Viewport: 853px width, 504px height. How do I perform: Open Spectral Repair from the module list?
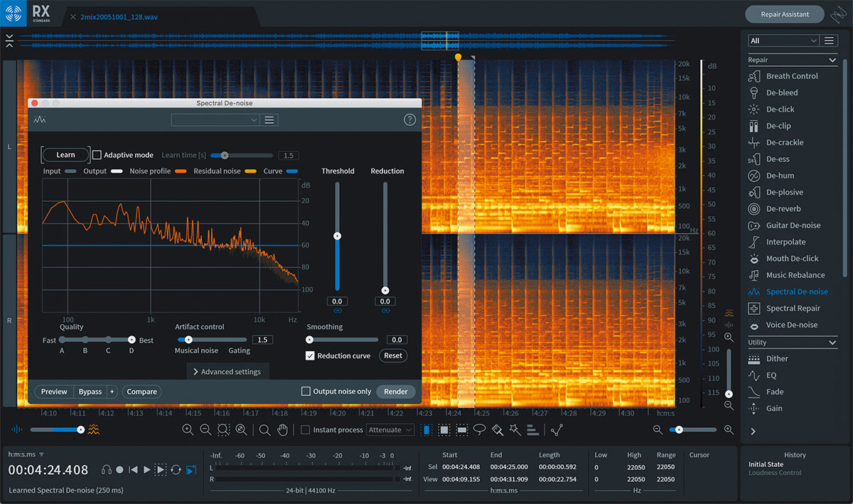[x=793, y=309]
